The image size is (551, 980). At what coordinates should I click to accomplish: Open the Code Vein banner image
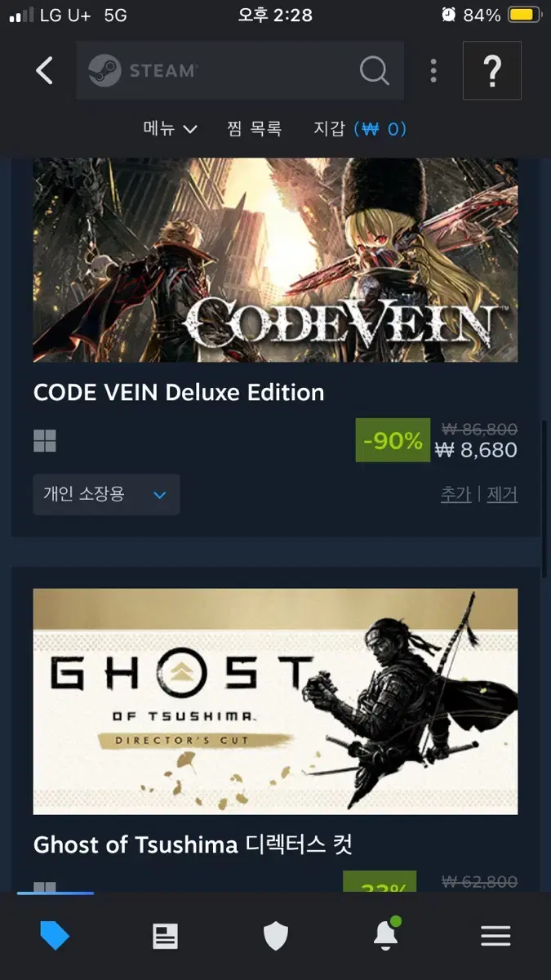click(275, 260)
